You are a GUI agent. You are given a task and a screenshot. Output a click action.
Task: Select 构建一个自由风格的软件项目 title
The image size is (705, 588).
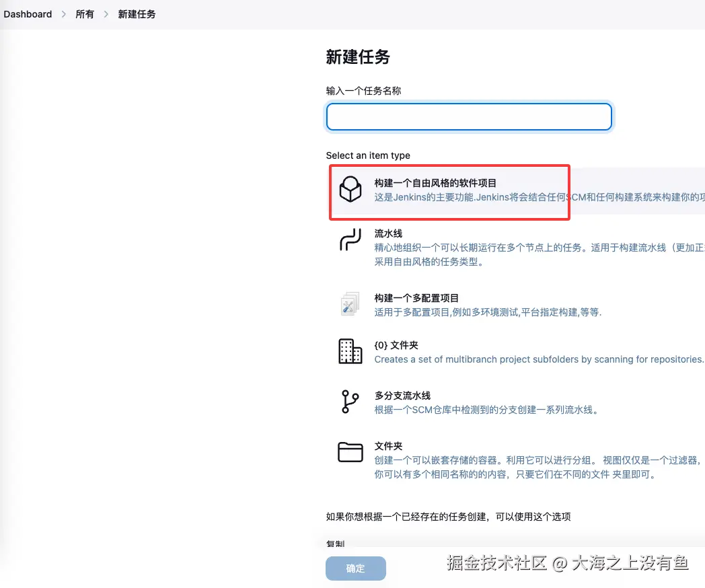point(435,183)
